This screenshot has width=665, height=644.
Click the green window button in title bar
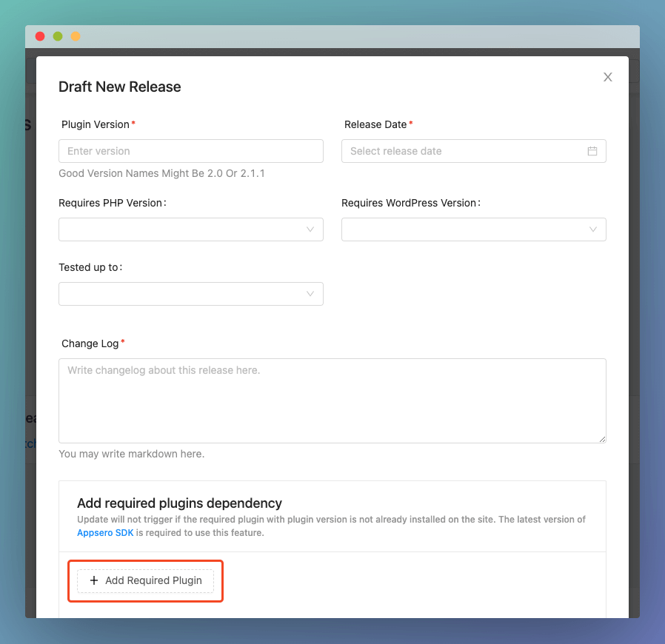pos(58,36)
